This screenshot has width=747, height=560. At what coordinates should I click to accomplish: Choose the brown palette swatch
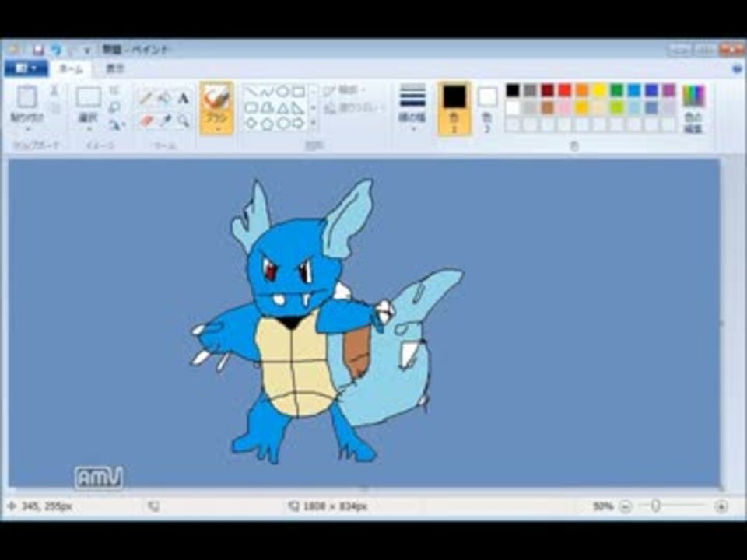pyautogui.click(x=547, y=107)
